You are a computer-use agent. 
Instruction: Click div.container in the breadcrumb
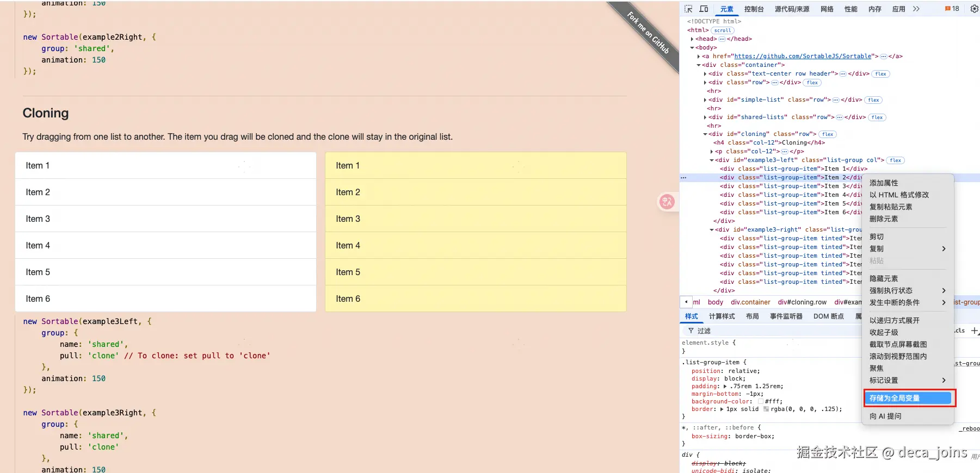750,302
